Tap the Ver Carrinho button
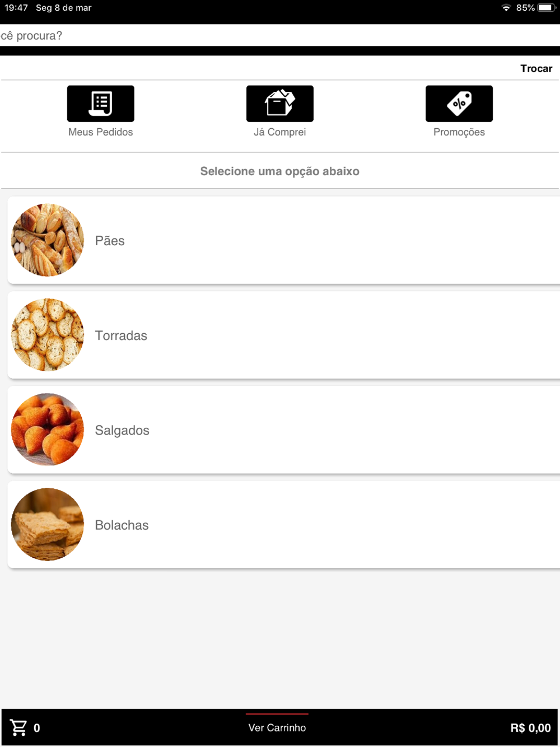Screen dimensions: 560x747 (277, 727)
